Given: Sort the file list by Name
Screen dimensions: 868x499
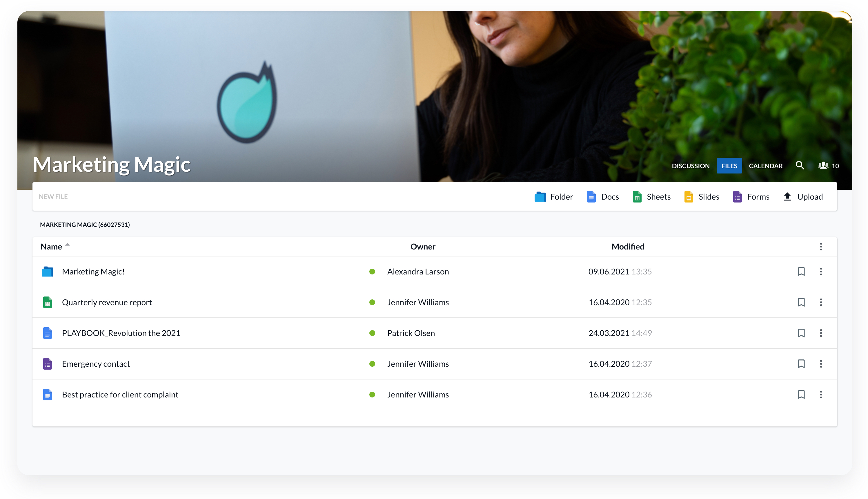Looking at the screenshot, I should coord(51,247).
